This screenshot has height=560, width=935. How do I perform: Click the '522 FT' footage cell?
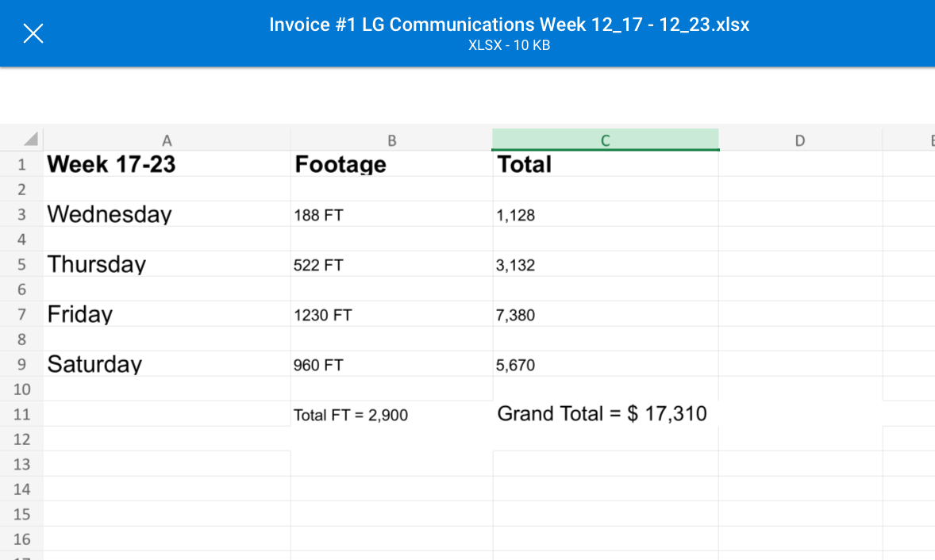pos(392,264)
